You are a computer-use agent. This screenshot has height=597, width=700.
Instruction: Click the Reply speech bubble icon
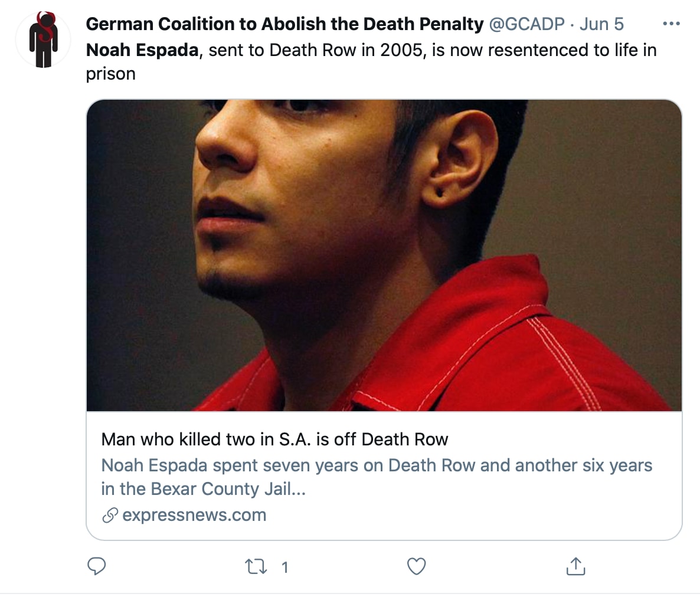pos(96,566)
